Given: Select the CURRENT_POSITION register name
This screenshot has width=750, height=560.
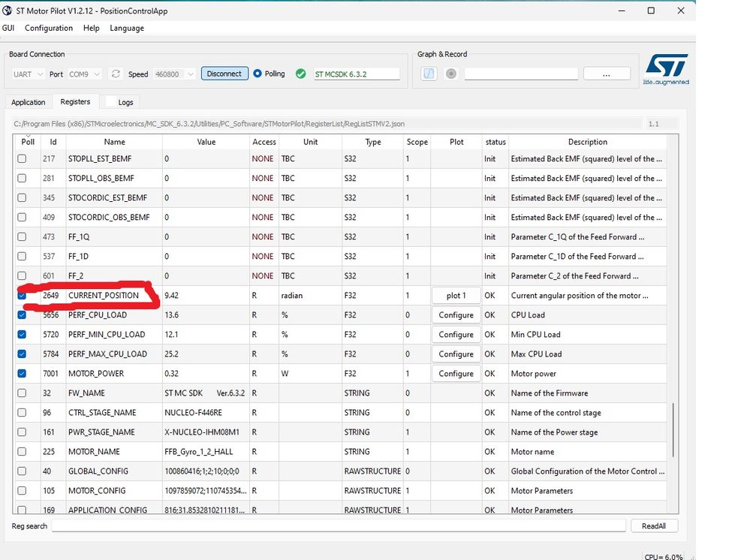Looking at the screenshot, I should click(104, 295).
